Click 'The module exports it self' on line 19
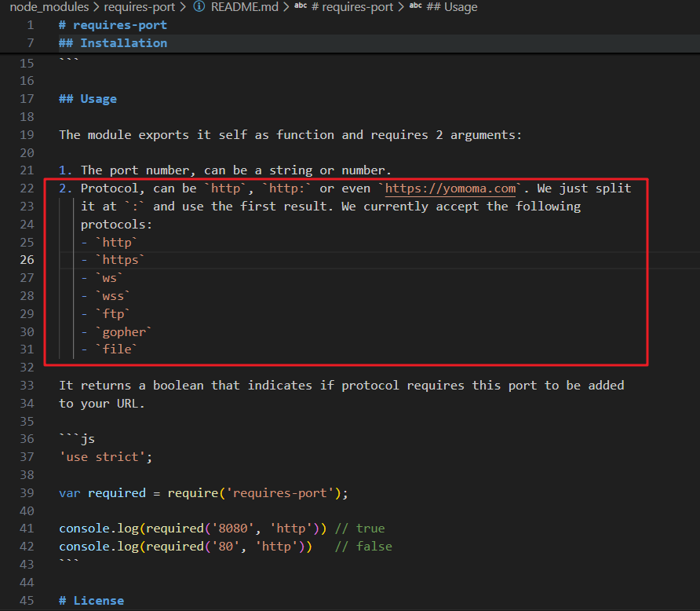This screenshot has width=700, height=611. tap(153, 135)
